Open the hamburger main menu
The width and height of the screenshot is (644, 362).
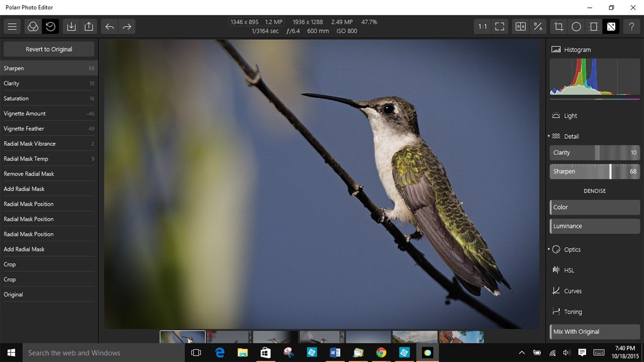point(12,26)
